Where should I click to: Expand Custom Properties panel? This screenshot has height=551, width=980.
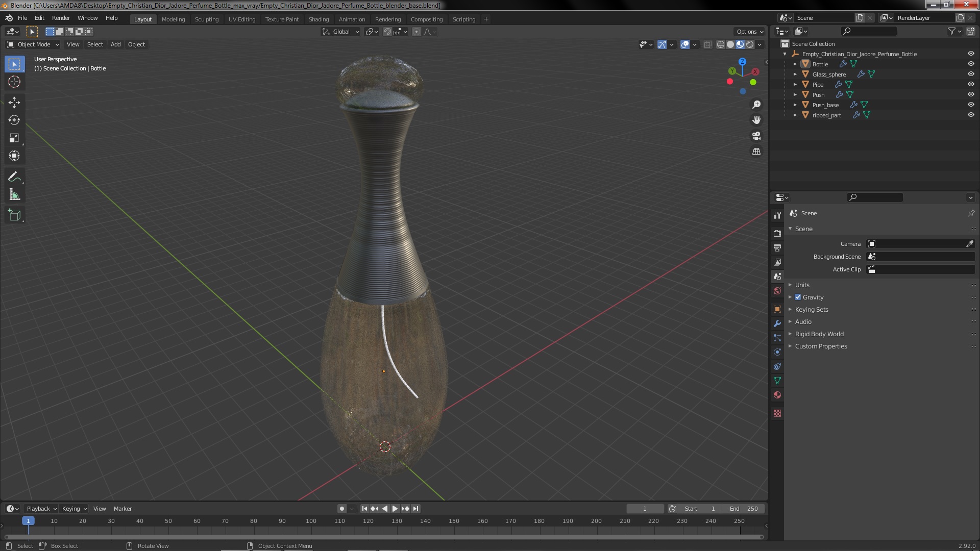[821, 346]
